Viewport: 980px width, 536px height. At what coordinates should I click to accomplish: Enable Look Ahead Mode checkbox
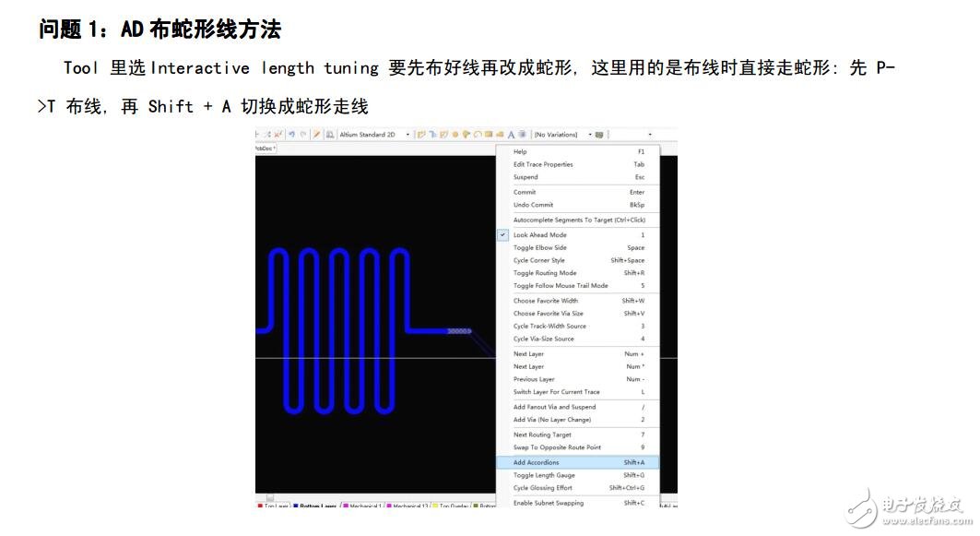coord(502,234)
